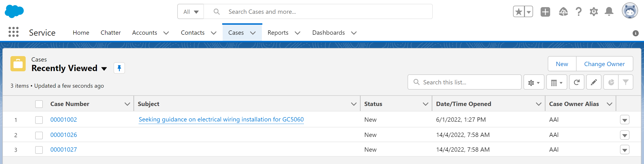Click the Salesforce cloud logo

coord(14,11)
